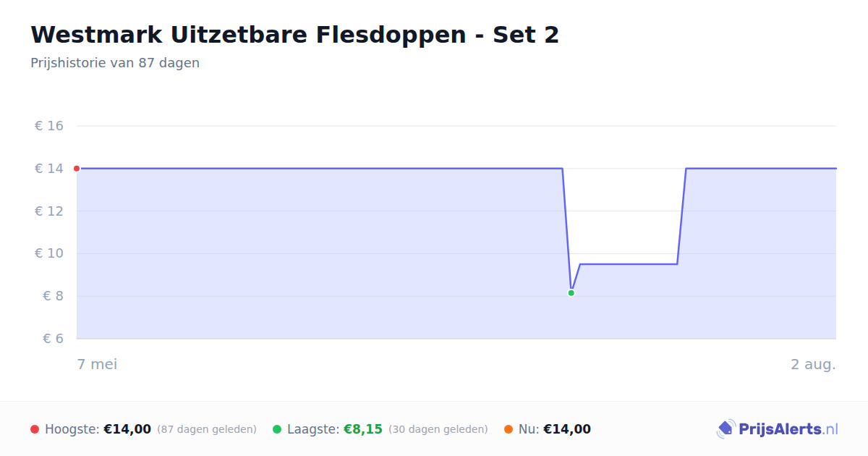The height and width of the screenshot is (456, 868).
Task: Click the Prijshistorie van 87 dagen subtitle
Action: click(115, 63)
